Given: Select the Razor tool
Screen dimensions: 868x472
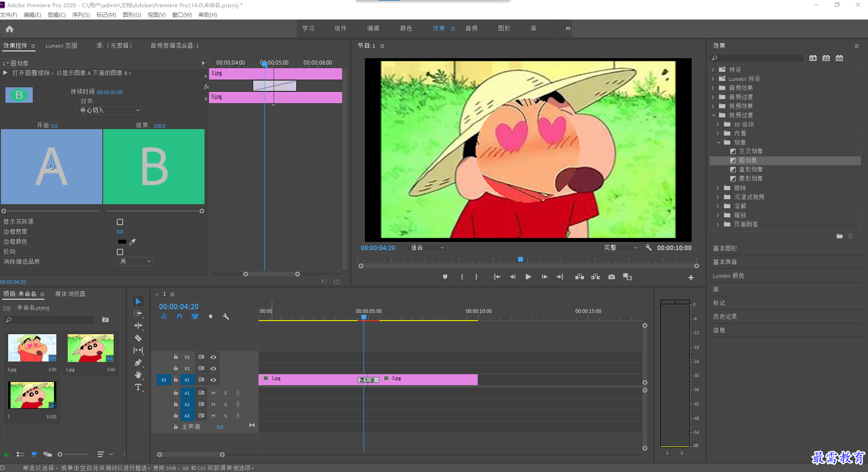Looking at the screenshot, I should click(138, 338).
